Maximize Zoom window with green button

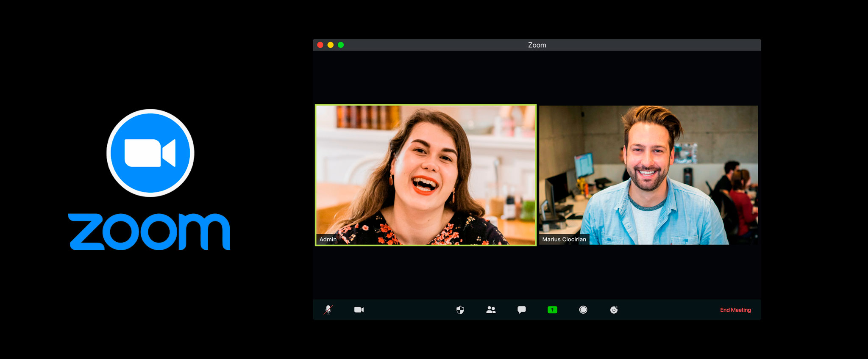pos(341,45)
